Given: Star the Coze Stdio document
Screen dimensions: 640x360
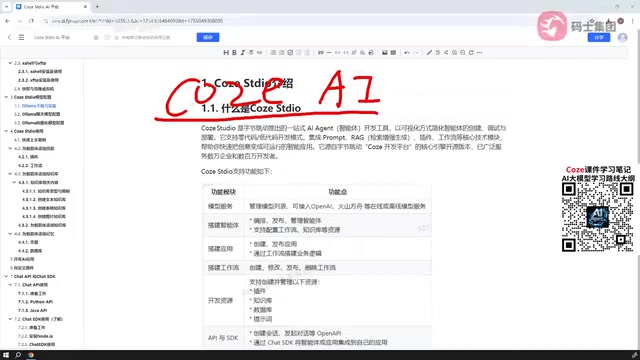Looking at the screenshot, I should (x=96, y=37).
